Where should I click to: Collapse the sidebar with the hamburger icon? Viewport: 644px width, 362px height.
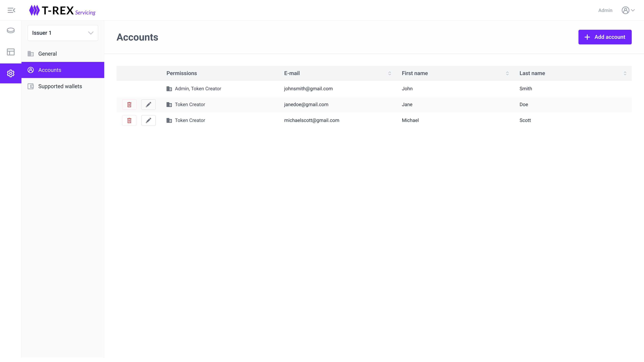coord(11,10)
